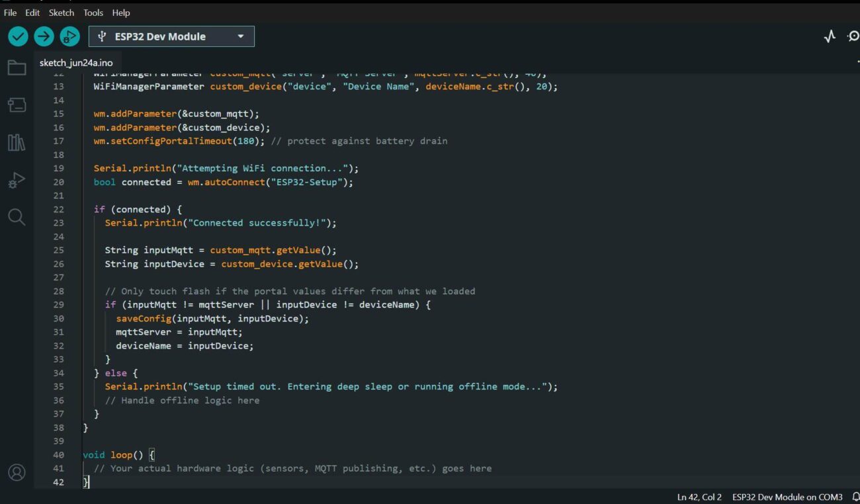The height and width of the screenshot is (504, 860).
Task: Open the File menu
Action: point(10,13)
